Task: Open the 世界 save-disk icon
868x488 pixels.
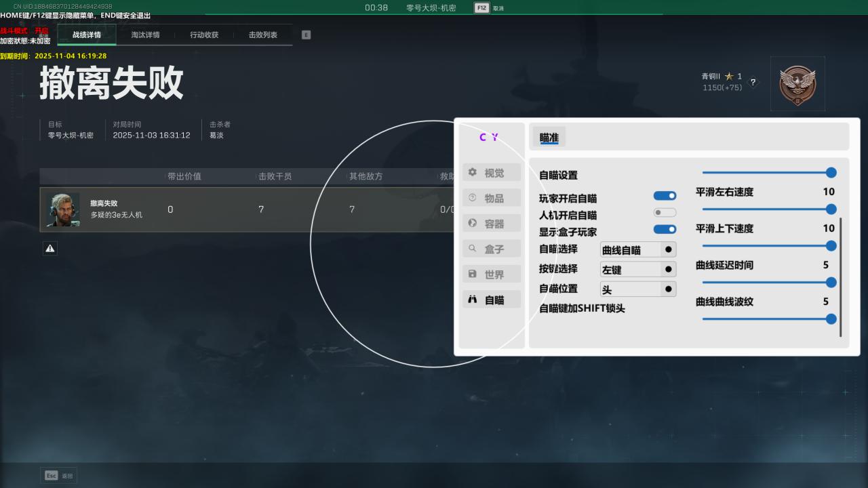Action: [x=473, y=274]
